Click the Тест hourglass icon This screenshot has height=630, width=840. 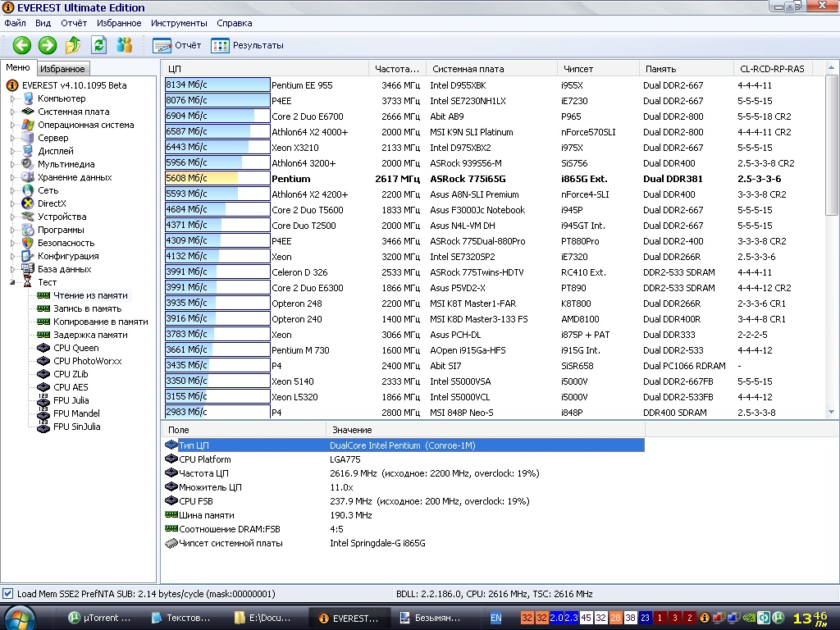click(x=27, y=282)
